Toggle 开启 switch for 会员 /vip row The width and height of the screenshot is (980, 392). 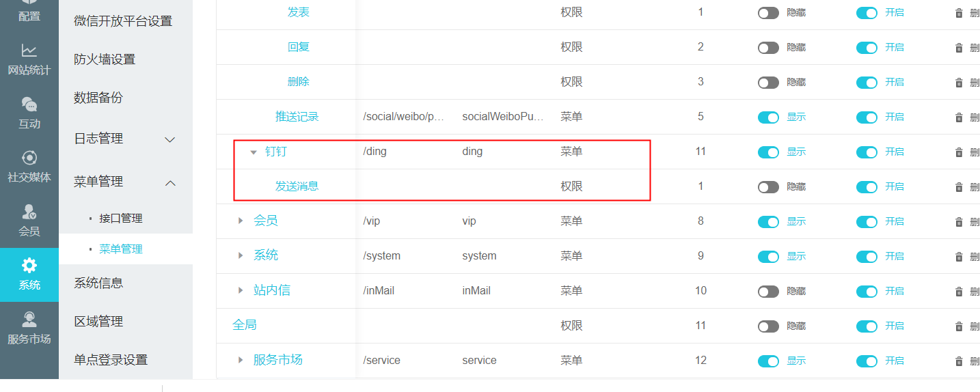click(x=867, y=221)
